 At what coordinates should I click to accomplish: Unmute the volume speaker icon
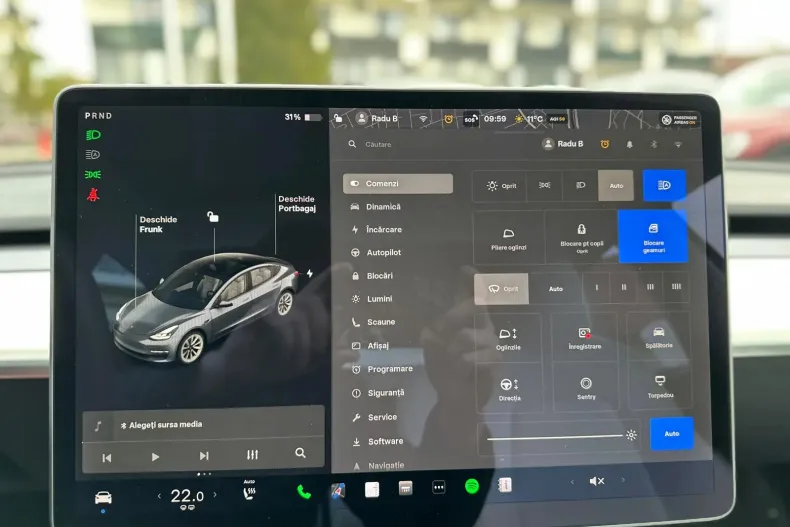(597, 481)
